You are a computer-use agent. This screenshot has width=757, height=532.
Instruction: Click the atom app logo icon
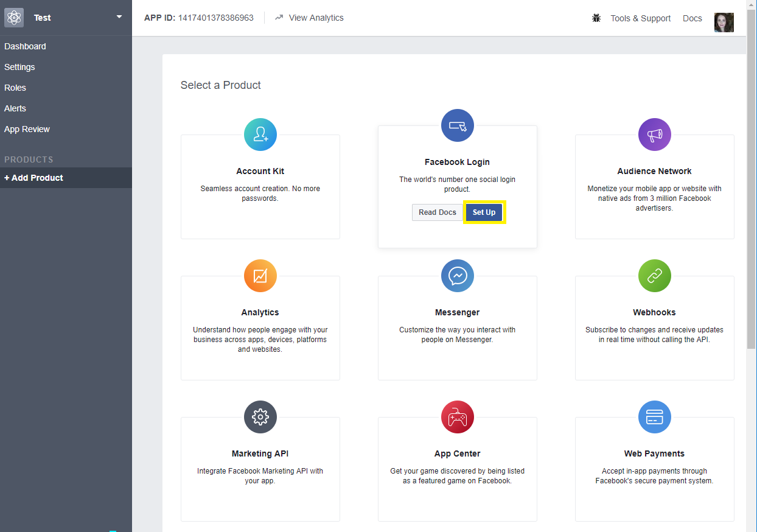[14, 18]
